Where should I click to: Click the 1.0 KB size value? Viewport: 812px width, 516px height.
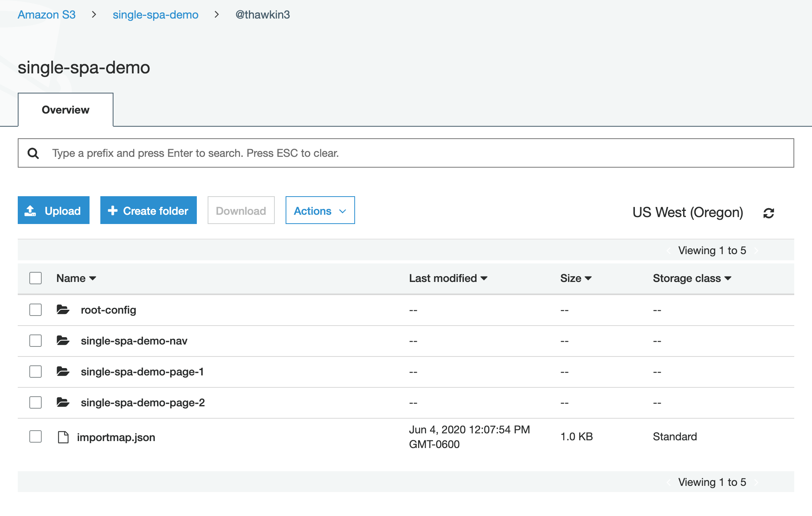(x=577, y=436)
